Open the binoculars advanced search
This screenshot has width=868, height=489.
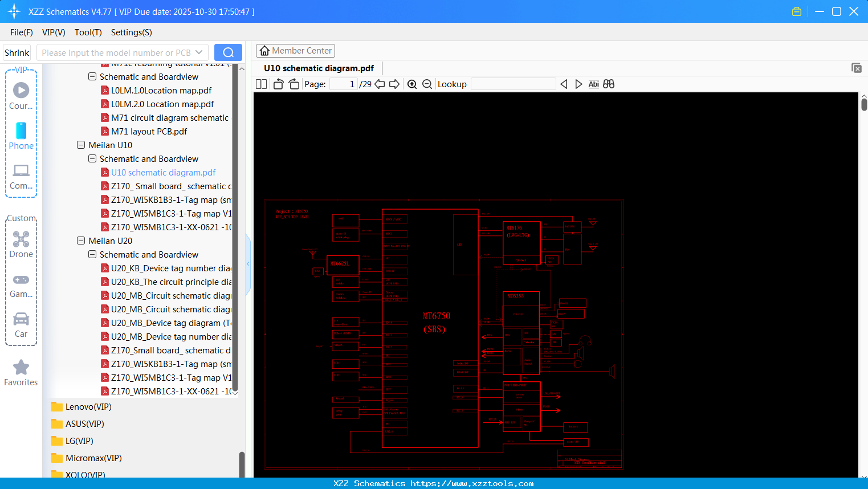pyautogui.click(x=608, y=84)
